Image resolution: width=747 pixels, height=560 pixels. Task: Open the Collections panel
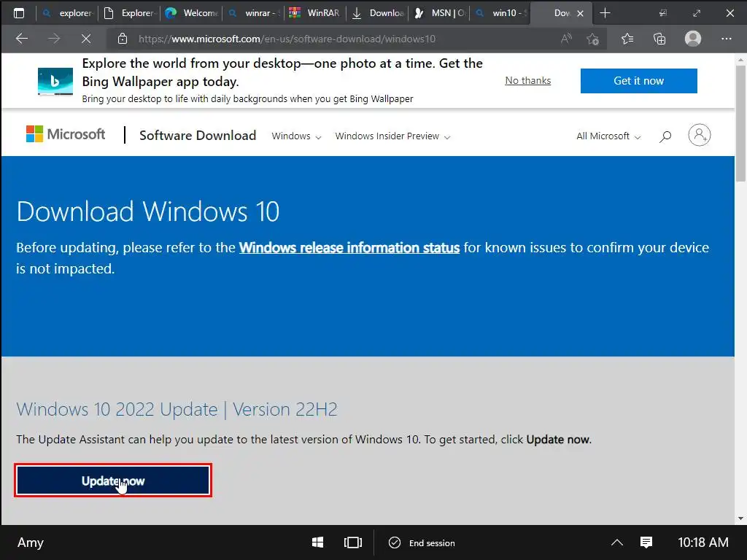659,39
